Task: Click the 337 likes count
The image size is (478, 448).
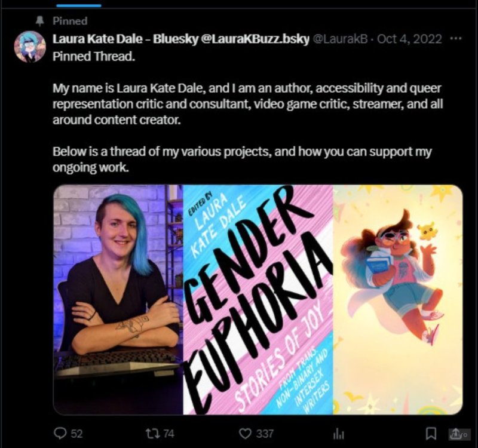Action: (265, 434)
